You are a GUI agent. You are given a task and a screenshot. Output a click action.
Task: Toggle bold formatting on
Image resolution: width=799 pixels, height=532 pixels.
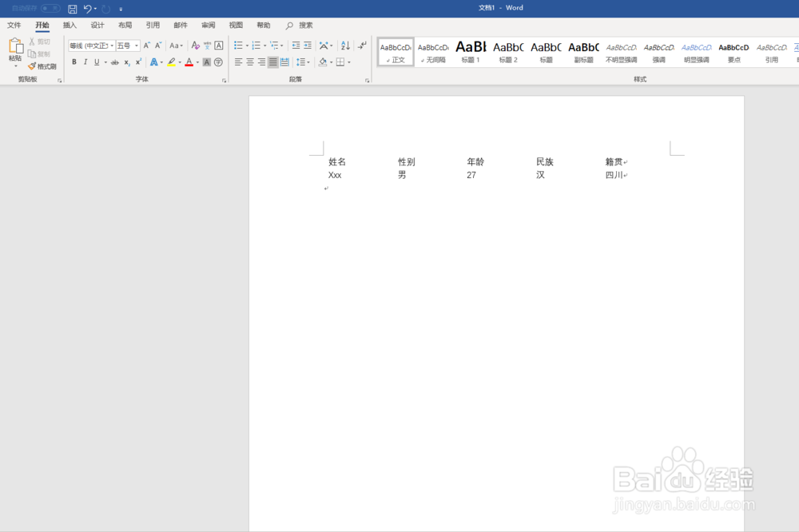tap(74, 62)
